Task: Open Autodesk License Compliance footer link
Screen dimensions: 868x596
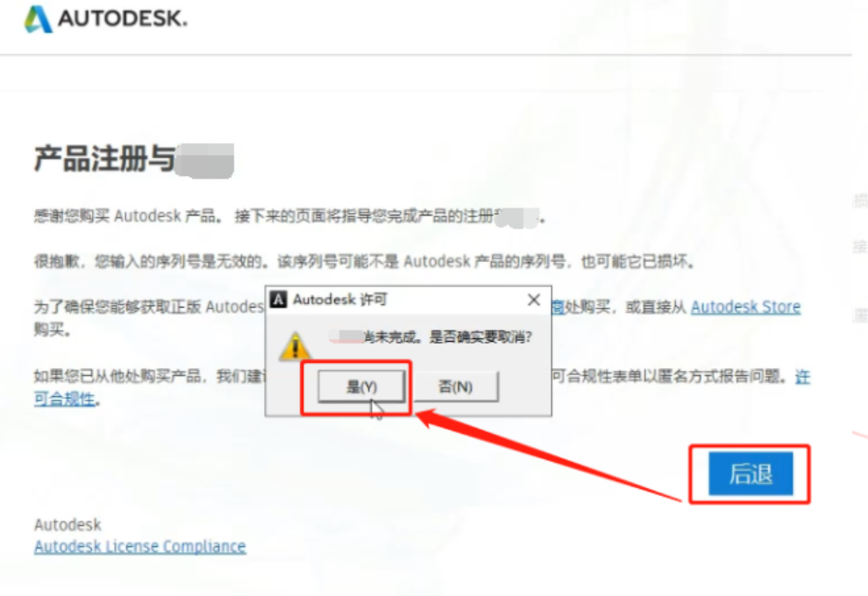Action: pos(140,547)
